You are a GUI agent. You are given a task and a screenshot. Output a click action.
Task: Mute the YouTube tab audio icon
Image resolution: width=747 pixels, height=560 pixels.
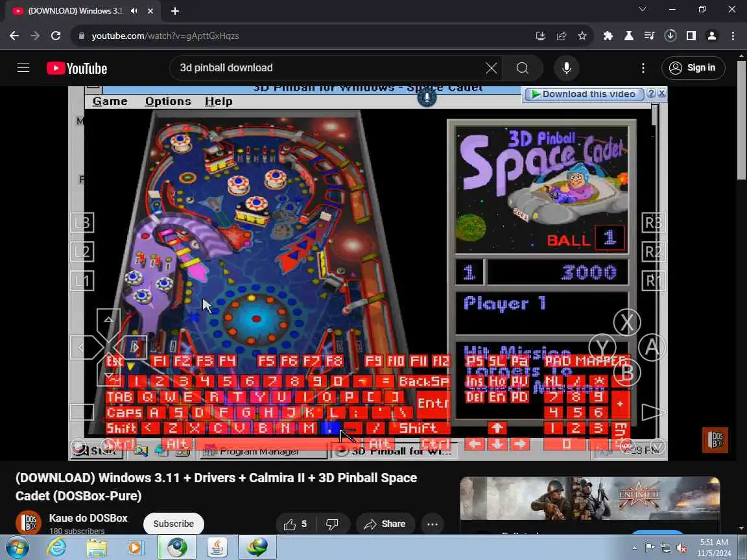(134, 11)
